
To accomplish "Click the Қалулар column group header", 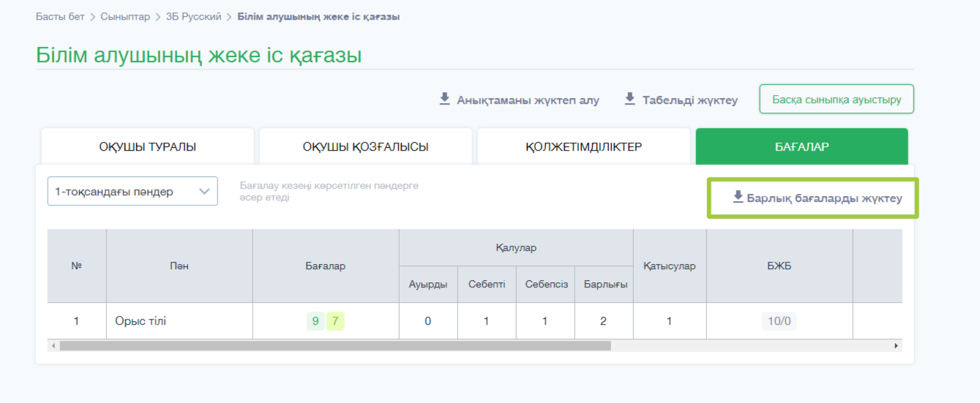I will pyautogui.click(x=516, y=248).
